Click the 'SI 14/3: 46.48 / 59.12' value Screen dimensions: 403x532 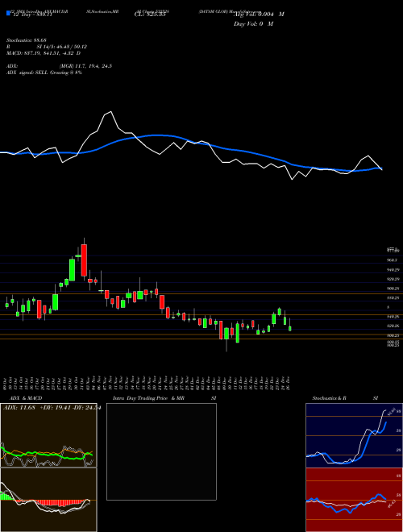(x=62, y=47)
